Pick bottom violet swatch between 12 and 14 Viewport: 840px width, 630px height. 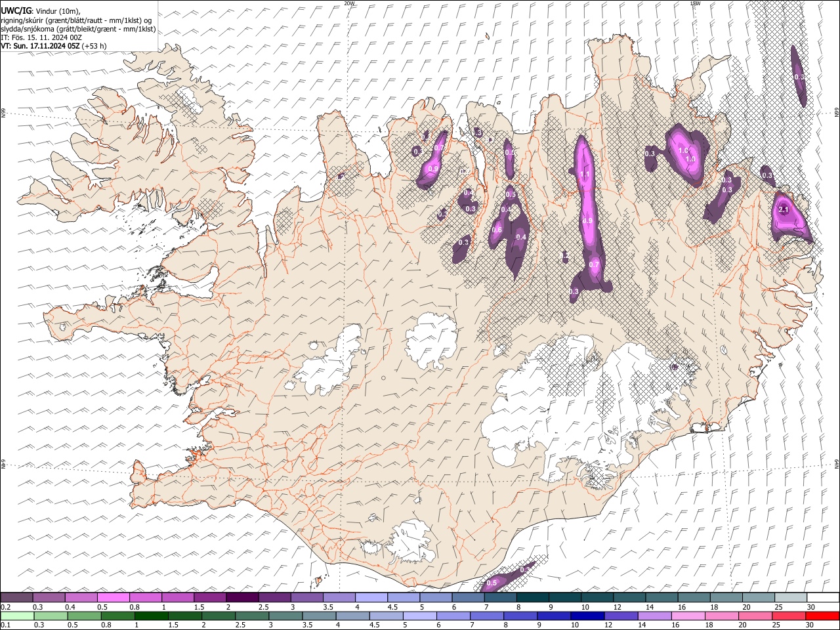[620, 616]
